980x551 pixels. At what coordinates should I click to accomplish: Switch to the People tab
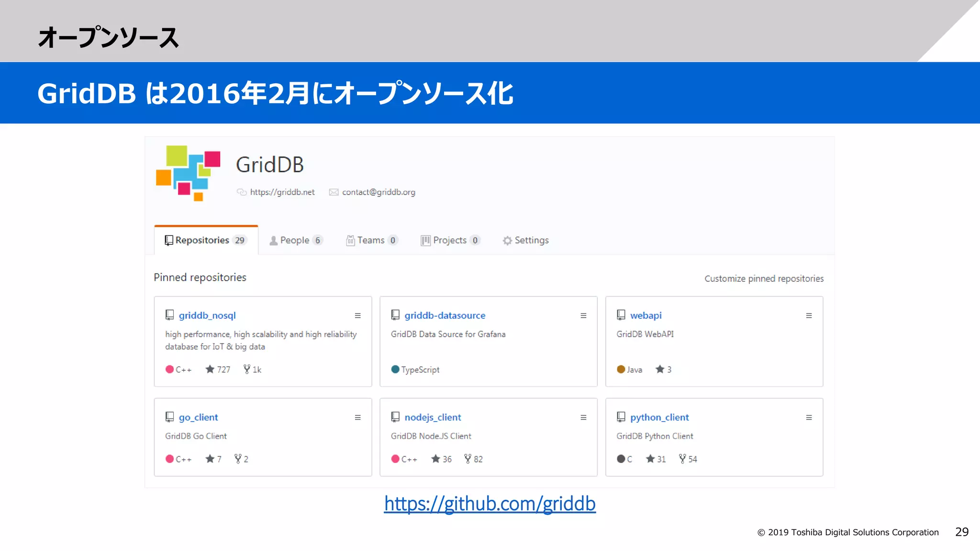point(296,240)
